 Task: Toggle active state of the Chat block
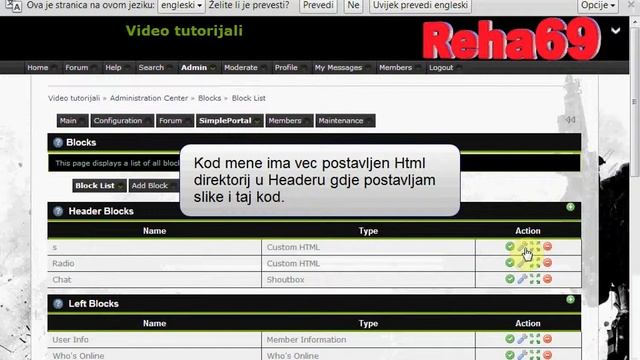click(x=510, y=279)
